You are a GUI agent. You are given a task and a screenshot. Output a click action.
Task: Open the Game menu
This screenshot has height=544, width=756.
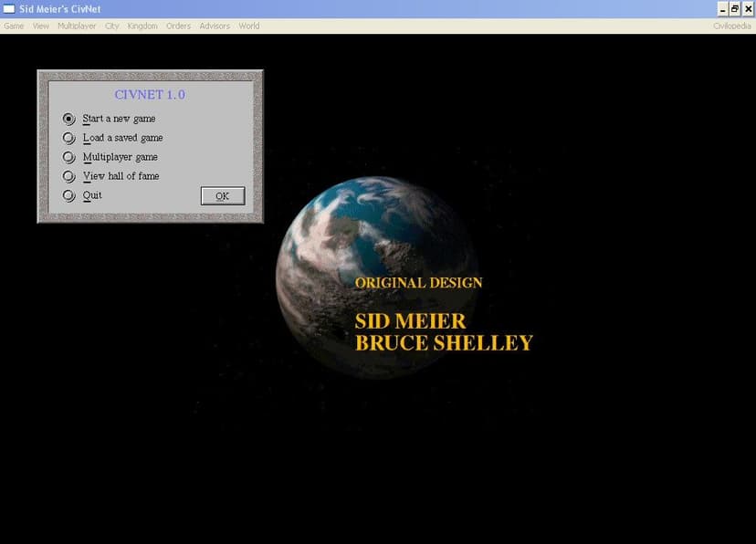[x=14, y=26]
